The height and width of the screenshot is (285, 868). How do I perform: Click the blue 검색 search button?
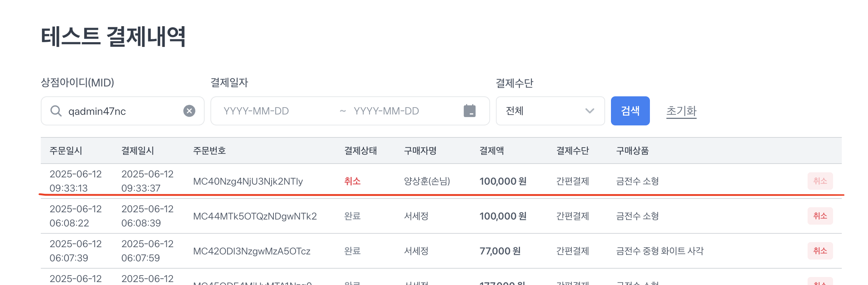(x=630, y=111)
